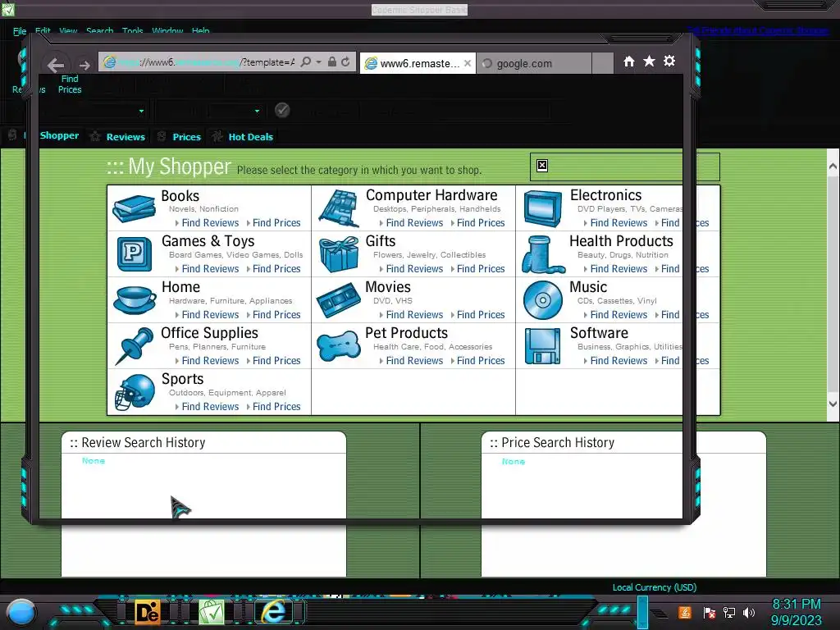Viewport: 840px width, 630px height.
Task: Expand the address bar search dropdown arrow
Action: tap(319, 62)
